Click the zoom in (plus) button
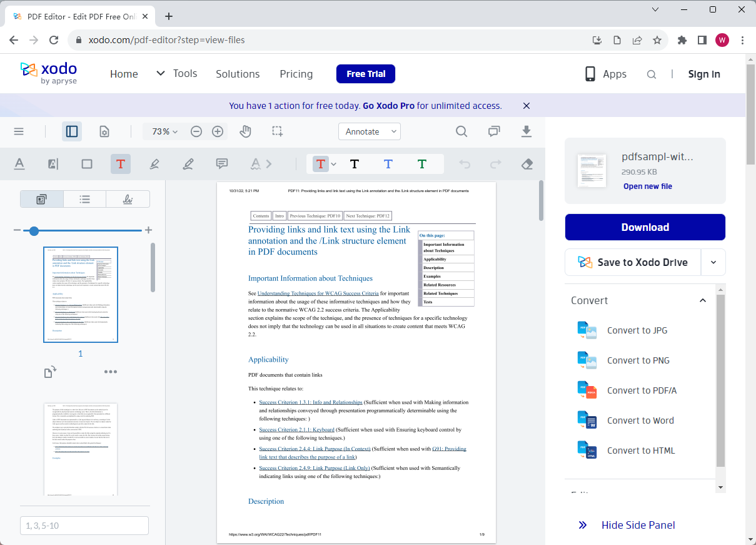 point(218,131)
